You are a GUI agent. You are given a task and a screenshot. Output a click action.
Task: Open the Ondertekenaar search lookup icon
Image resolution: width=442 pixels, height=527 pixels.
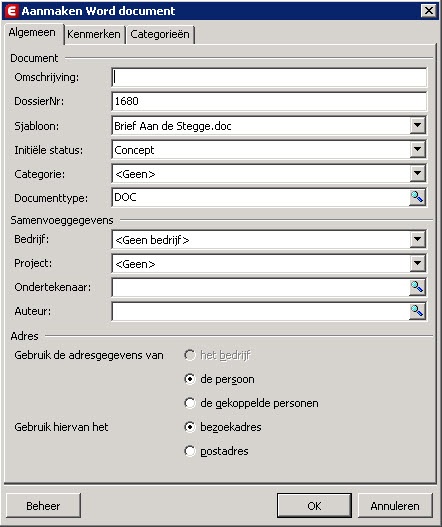[417, 287]
